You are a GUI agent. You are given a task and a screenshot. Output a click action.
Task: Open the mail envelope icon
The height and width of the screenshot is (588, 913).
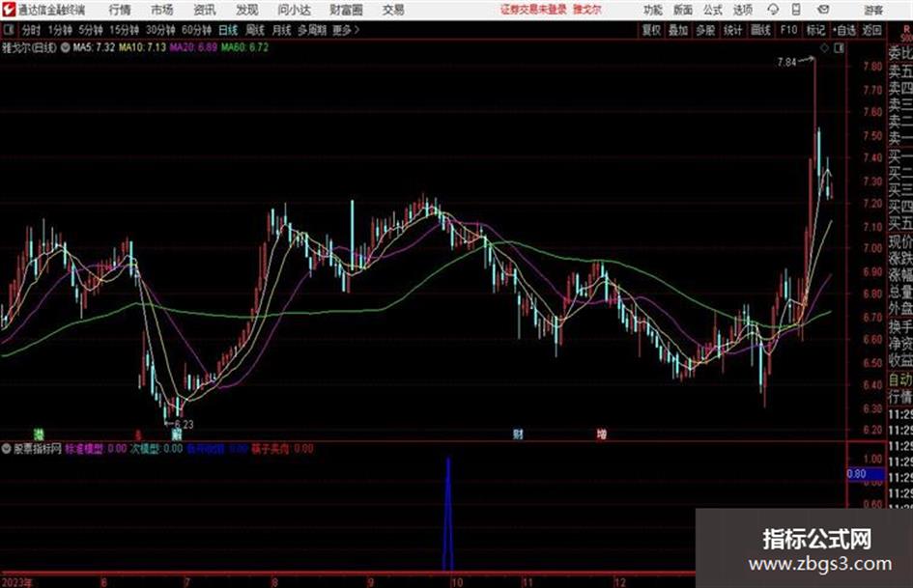[x=823, y=10]
